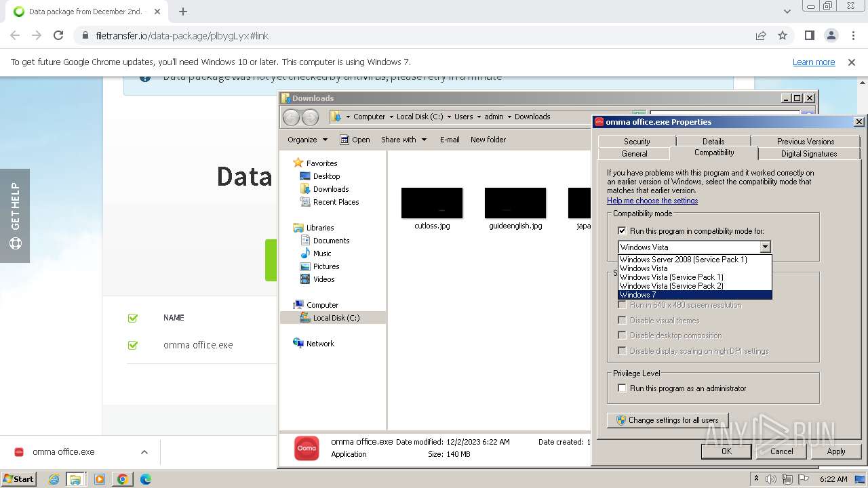Screen dimensions: 868x488
Task: Click E-mail in the explorer toolbar
Action: pyautogui.click(x=450, y=140)
